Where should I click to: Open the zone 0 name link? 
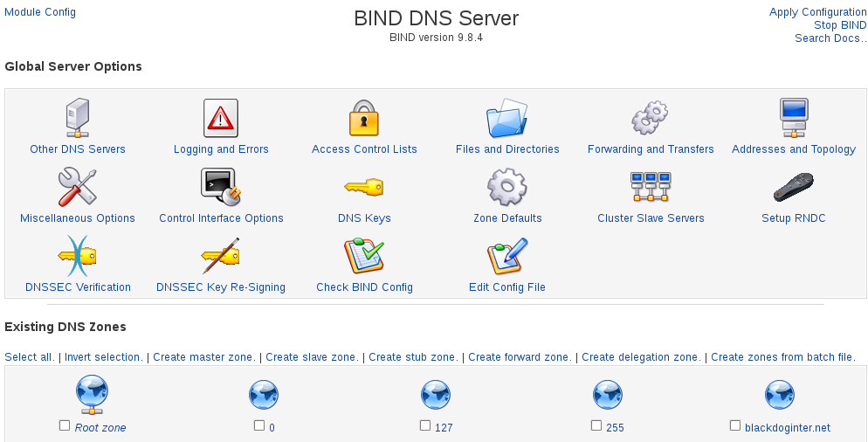[272, 428]
